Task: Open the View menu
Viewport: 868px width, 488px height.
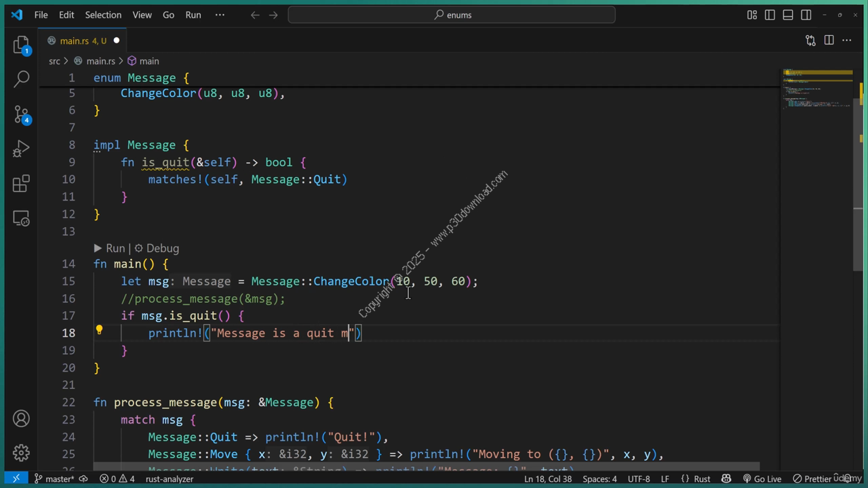Action: coord(142,15)
